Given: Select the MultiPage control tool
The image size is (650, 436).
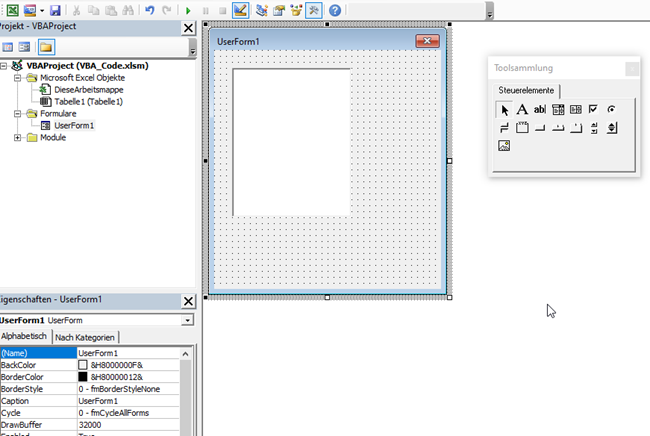Looking at the screenshot, I should pyautogui.click(x=576, y=128).
